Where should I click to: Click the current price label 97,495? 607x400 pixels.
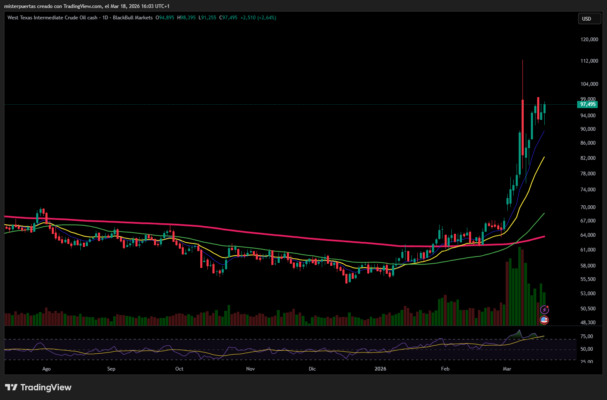click(x=587, y=104)
